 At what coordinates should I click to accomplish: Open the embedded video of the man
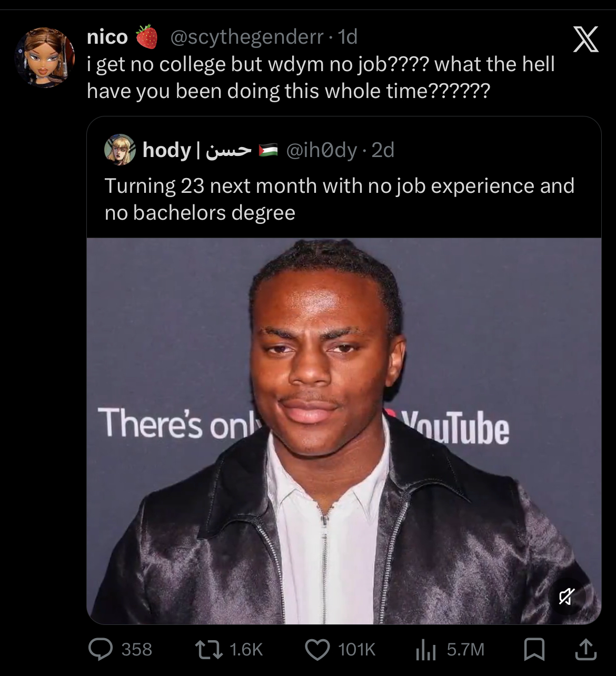coord(344,431)
